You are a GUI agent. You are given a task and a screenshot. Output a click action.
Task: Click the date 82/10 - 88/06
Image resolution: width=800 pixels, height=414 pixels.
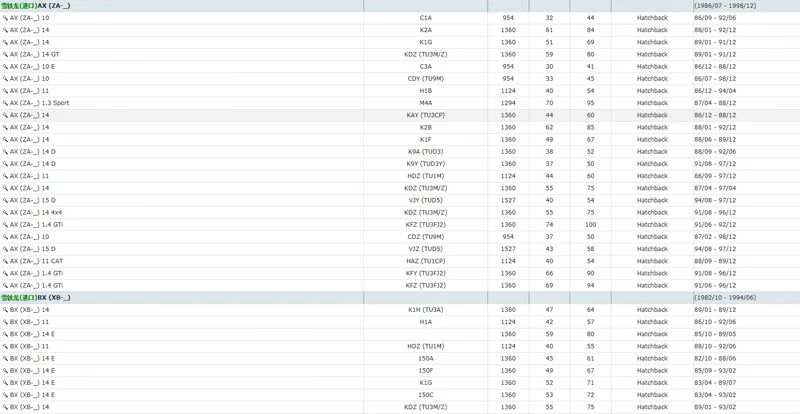click(x=715, y=358)
